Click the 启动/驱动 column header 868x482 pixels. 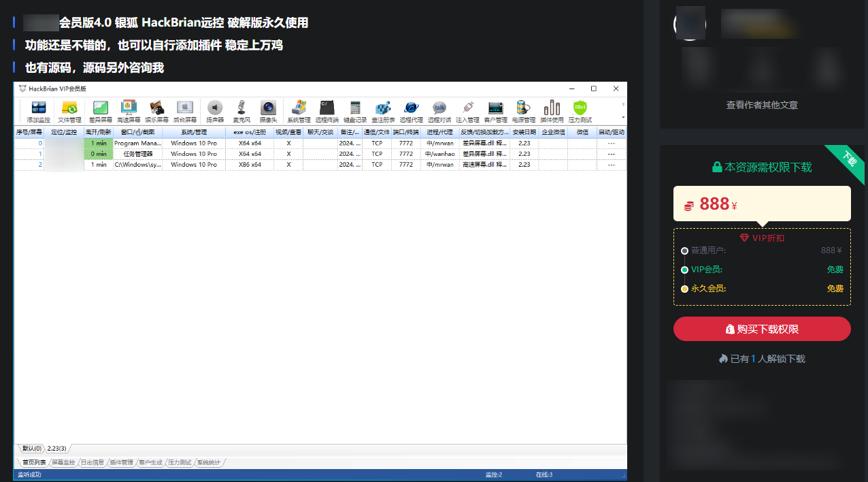coord(611,132)
